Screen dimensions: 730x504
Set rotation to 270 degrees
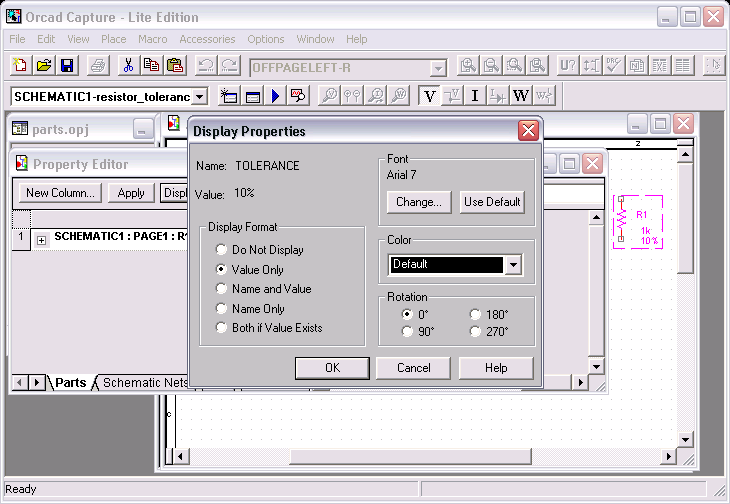(x=489, y=332)
